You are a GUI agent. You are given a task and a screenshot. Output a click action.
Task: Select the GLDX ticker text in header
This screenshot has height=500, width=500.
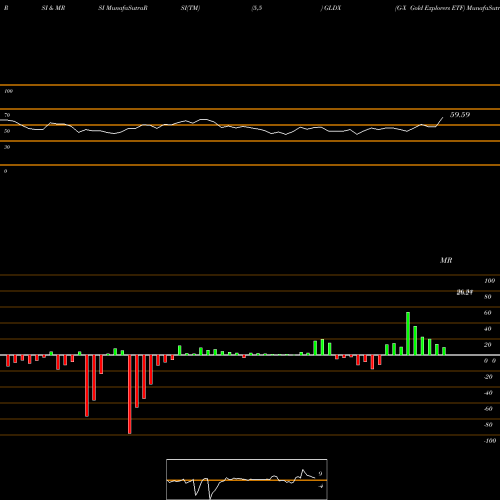click(x=332, y=8)
